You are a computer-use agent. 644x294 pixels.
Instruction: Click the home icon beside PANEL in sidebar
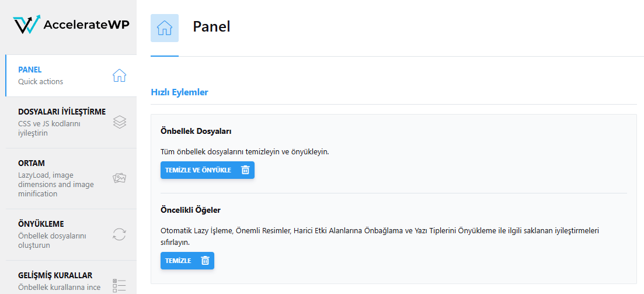tap(119, 75)
